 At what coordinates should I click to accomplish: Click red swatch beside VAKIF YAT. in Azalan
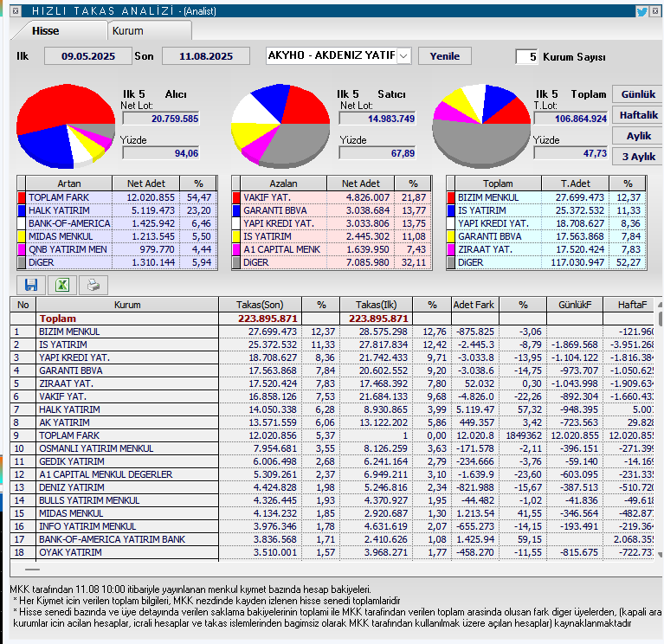236,197
